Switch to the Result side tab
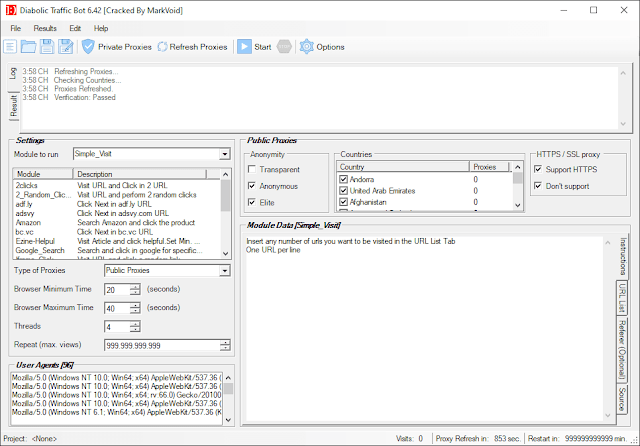 click(14, 106)
